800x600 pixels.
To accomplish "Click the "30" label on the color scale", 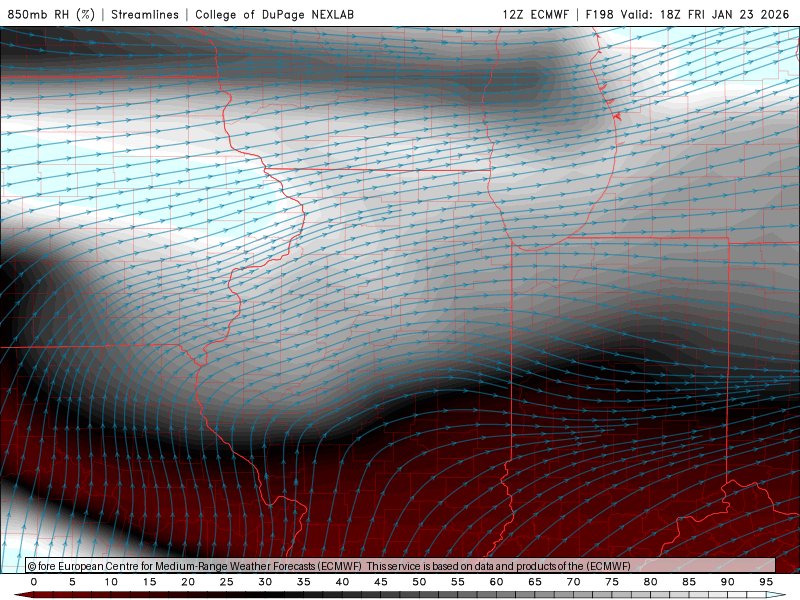I will click(265, 582).
